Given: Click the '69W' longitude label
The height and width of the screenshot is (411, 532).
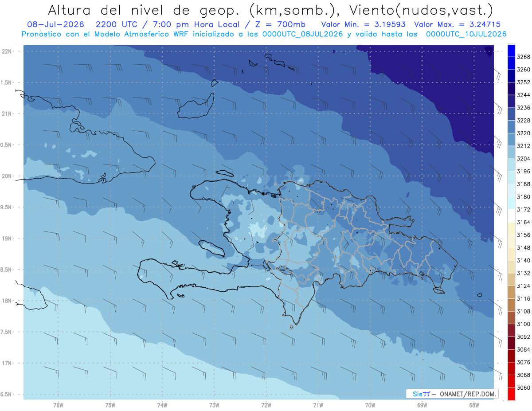Looking at the screenshot, I should pyautogui.click(x=422, y=405).
